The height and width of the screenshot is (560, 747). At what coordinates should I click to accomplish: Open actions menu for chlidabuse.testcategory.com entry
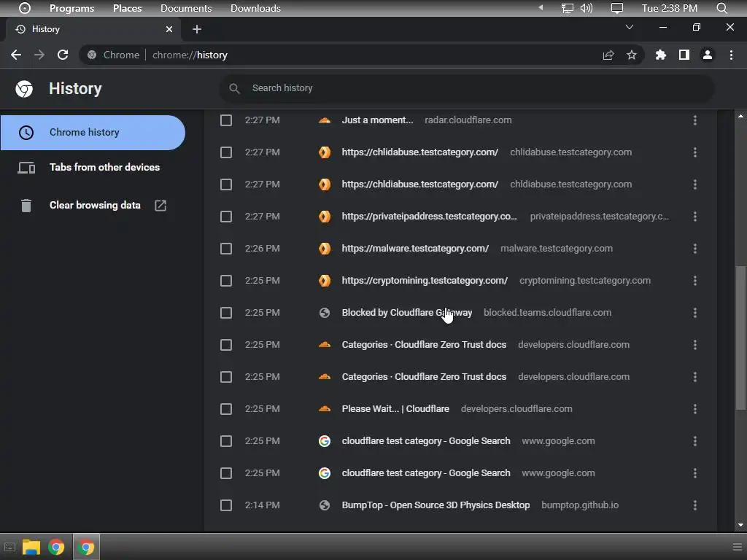[695, 152]
